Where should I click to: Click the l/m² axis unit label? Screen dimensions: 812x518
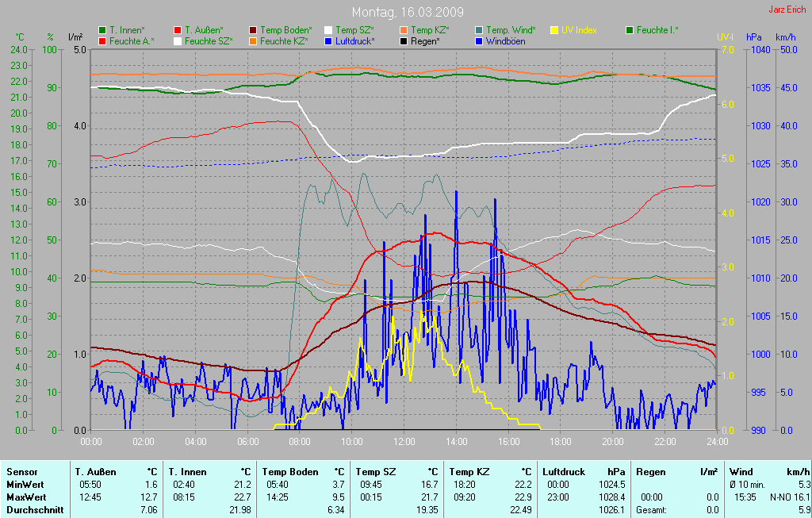75,37
